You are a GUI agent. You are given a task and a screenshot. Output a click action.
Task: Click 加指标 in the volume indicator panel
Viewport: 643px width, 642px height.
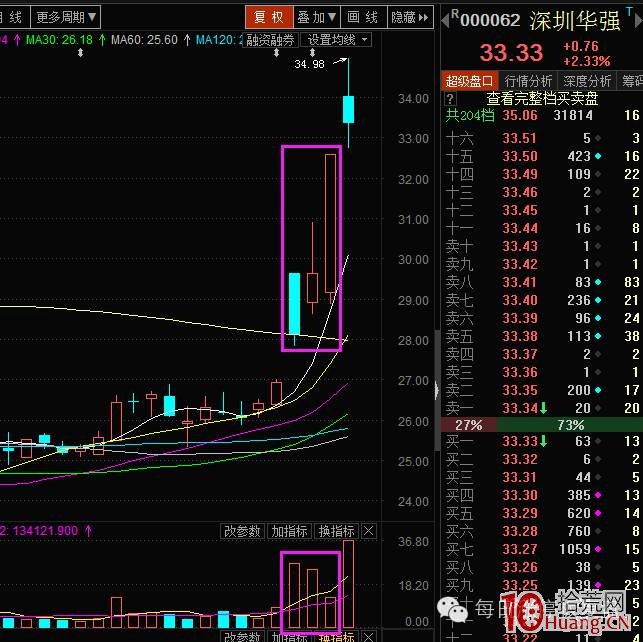pos(289,531)
